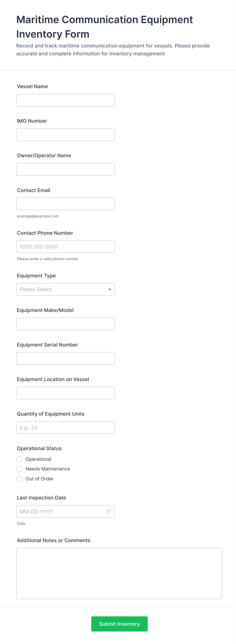Click the Contact Phone Number field
Viewport: 236px width, 644px height.
pos(65,247)
